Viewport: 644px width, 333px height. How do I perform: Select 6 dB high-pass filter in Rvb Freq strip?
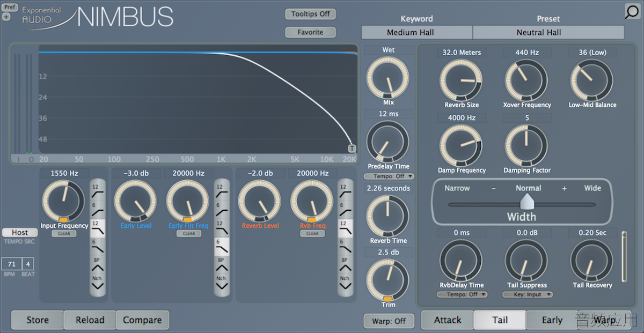[x=345, y=210]
